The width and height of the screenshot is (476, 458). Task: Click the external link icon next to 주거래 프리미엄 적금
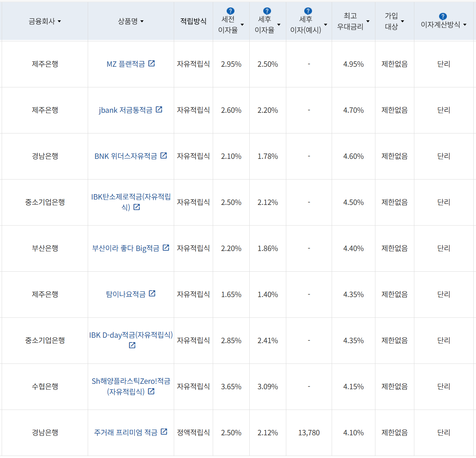[x=165, y=432]
